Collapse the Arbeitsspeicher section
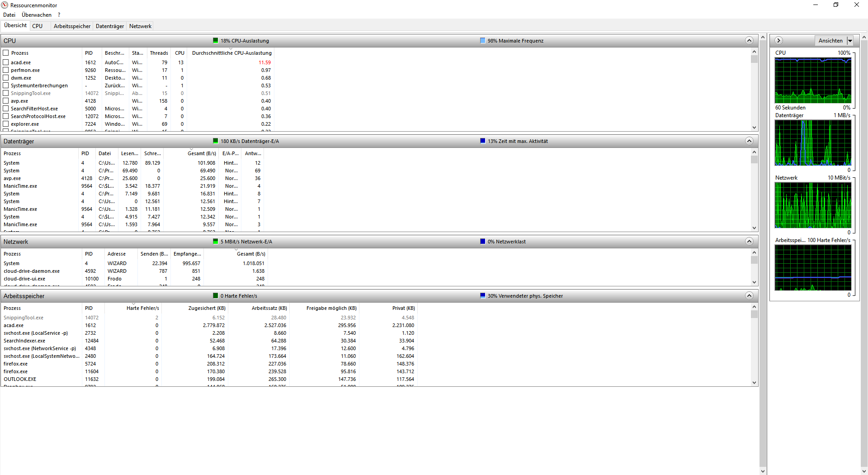The image size is (868, 475). pyautogui.click(x=749, y=296)
